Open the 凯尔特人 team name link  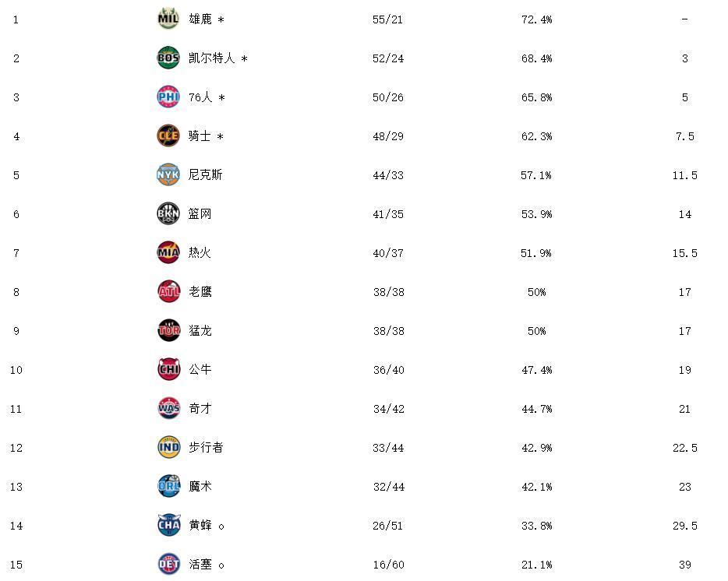(212, 58)
